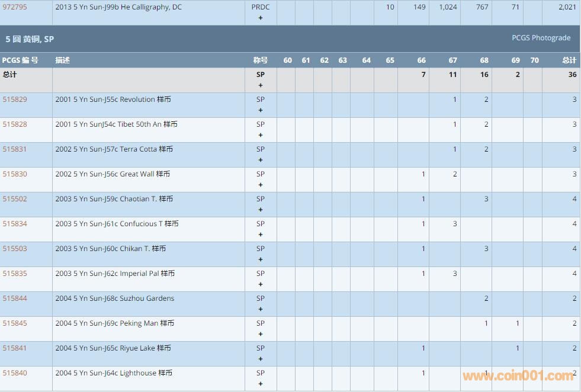This screenshot has width=581, height=392.
Task: Expand plus sign for He Calligraphy PRDC row
Action: (261, 18)
